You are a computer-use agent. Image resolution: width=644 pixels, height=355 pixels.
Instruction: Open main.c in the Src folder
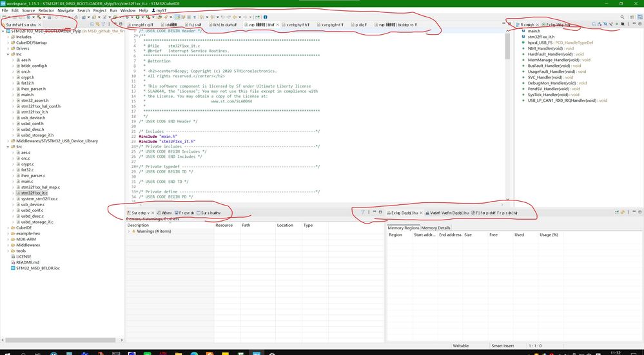click(26, 181)
